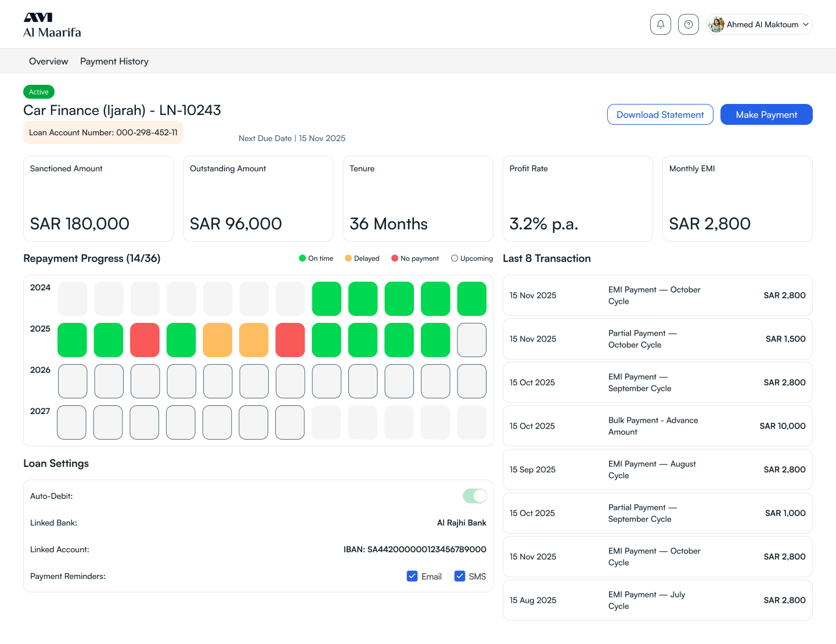Screen dimensions: 836x644
Task: Switch to the Overview tab
Action: click(x=48, y=62)
